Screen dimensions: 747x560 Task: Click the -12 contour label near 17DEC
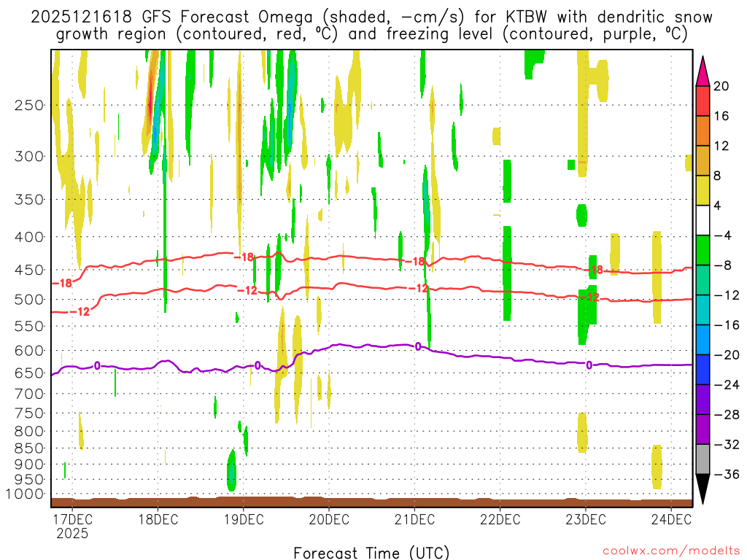point(80,312)
